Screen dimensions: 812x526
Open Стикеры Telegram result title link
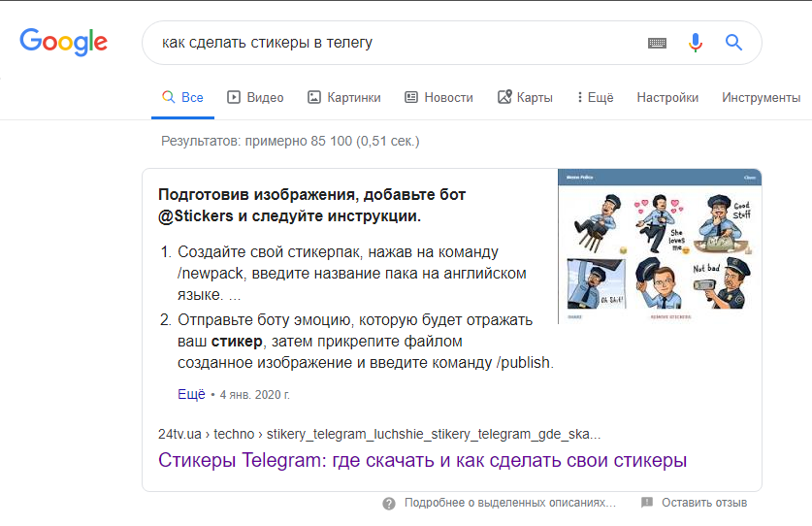click(423, 460)
